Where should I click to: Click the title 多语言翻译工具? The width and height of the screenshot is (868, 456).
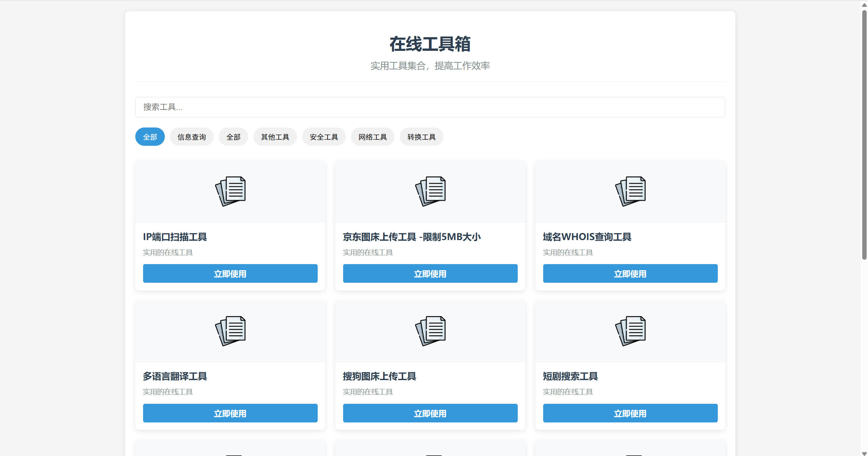[x=175, y=376]
